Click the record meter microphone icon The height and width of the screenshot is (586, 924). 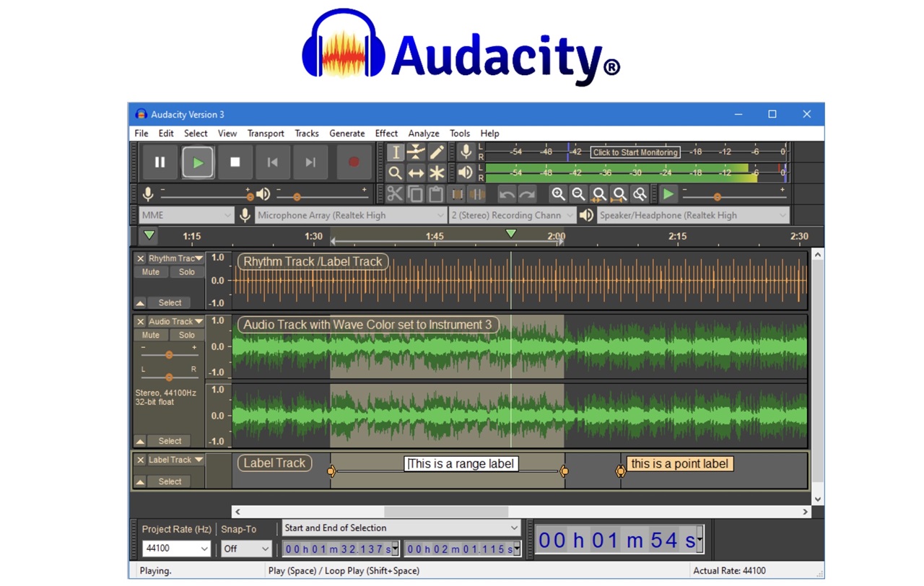(466, 152)
